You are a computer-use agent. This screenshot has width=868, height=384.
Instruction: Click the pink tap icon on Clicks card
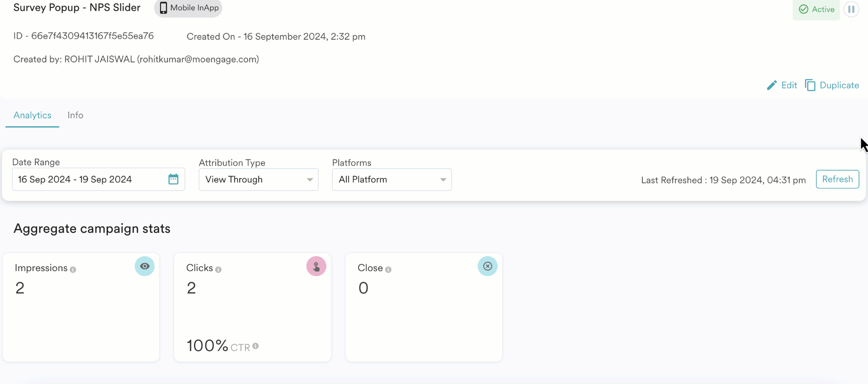316,267
